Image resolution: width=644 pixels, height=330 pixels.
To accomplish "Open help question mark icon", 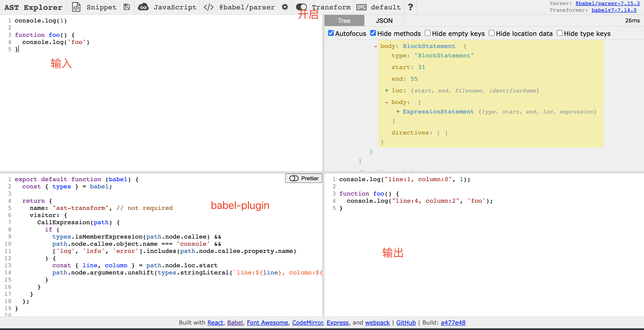I will (410, 7).
